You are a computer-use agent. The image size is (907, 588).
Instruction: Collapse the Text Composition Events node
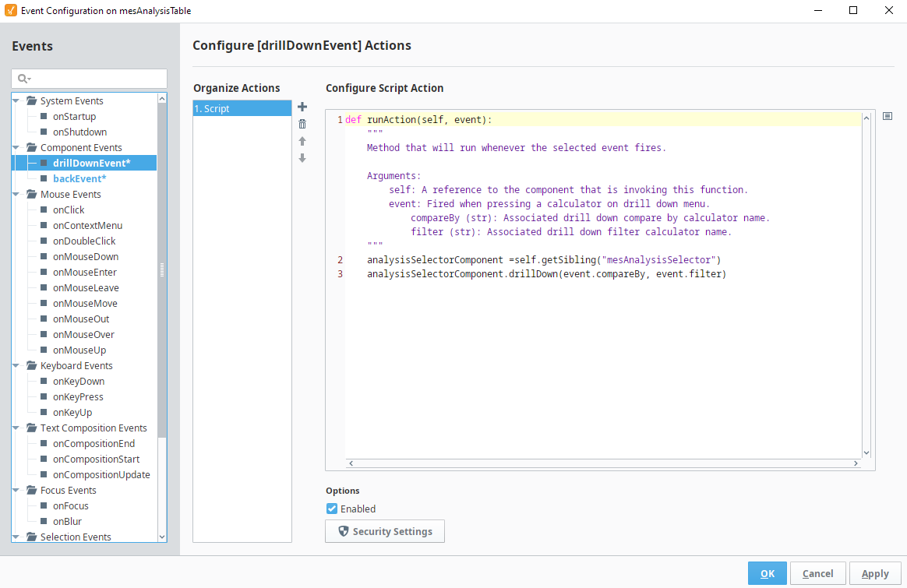pyautogui.click(x=16, y=428)
